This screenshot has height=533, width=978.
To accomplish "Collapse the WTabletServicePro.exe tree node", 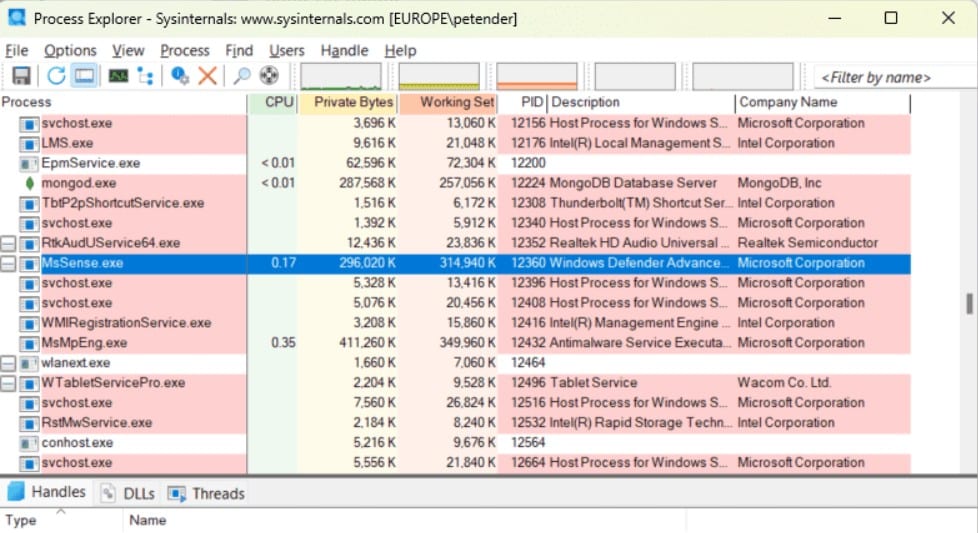I will pos(8,383).
